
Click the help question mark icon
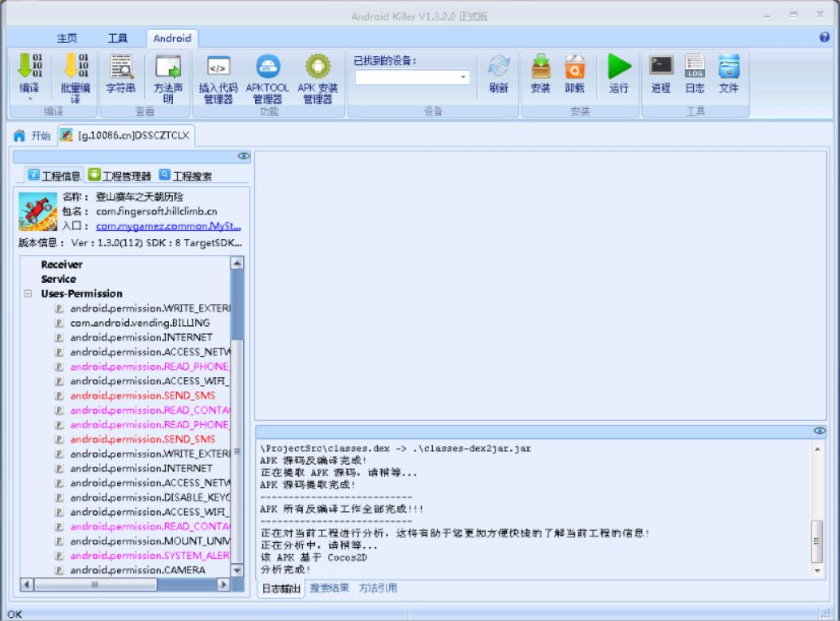(x=825, y=37)
